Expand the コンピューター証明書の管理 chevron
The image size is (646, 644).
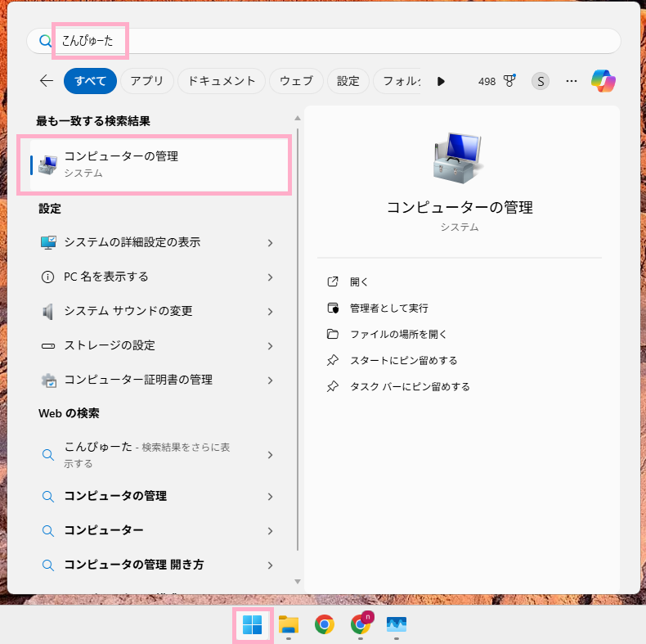271,381
